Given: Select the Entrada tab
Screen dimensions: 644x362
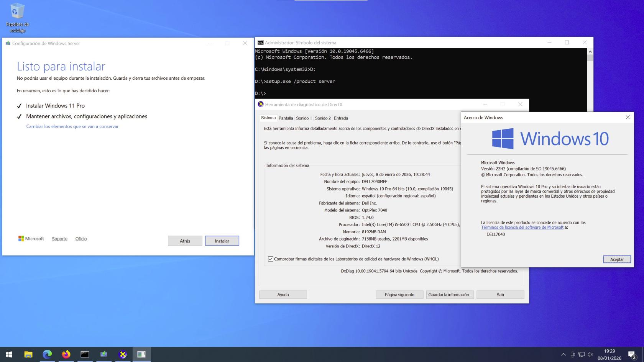Looking at the screenshot, I should point(341,118).
